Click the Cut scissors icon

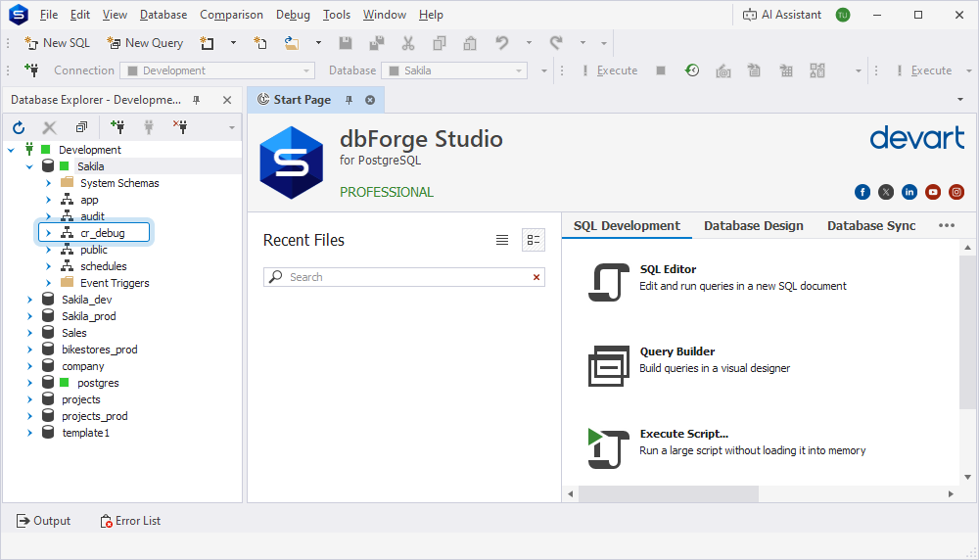(408, 43)
